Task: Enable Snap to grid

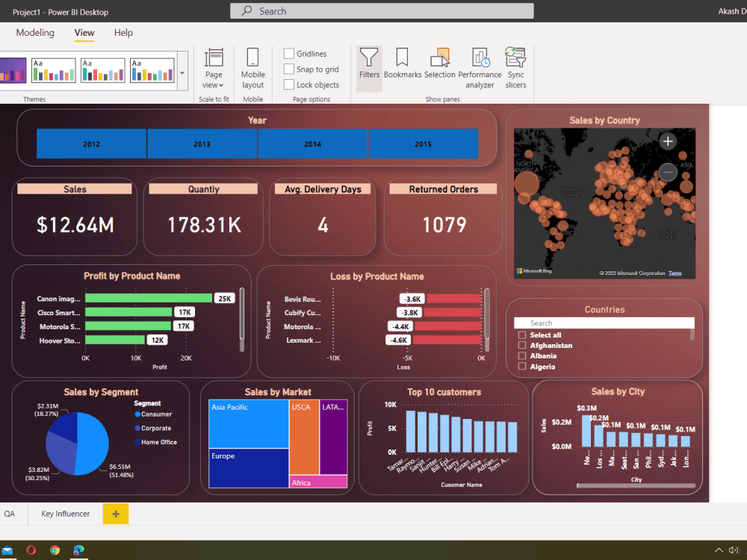Action: [289, 68]
